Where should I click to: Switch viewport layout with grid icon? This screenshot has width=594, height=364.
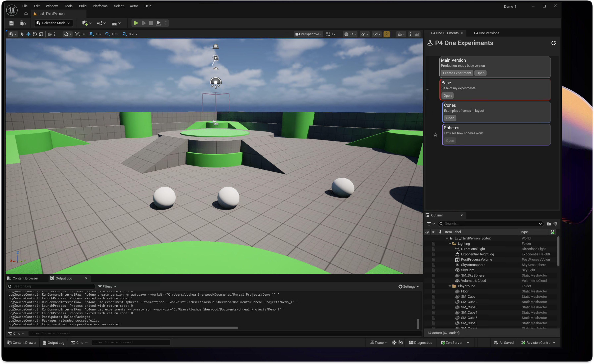click(x=417, y=34)
